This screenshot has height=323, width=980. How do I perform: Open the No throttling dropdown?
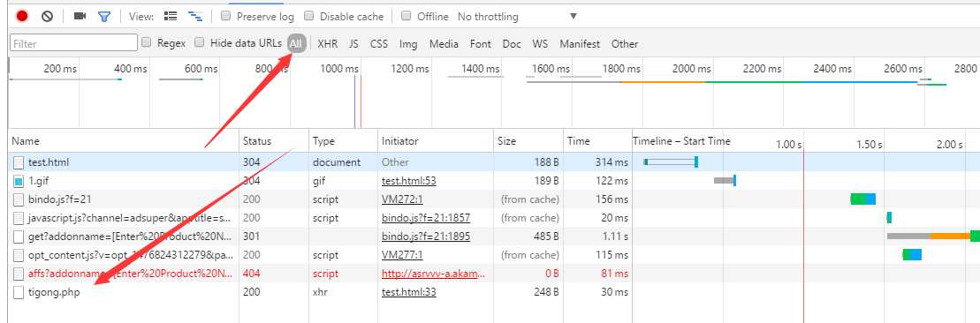tap(518, 17)
